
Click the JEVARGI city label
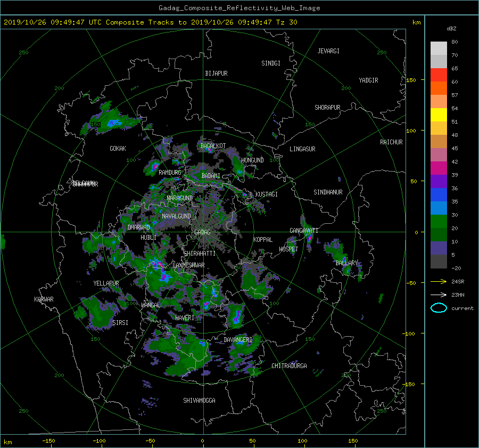click(328, 51)
